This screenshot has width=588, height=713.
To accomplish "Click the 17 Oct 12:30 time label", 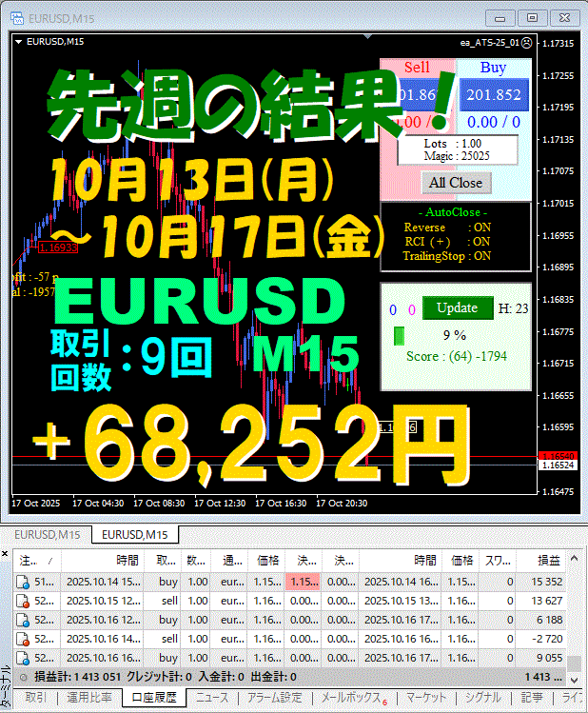I will [220, 504].
